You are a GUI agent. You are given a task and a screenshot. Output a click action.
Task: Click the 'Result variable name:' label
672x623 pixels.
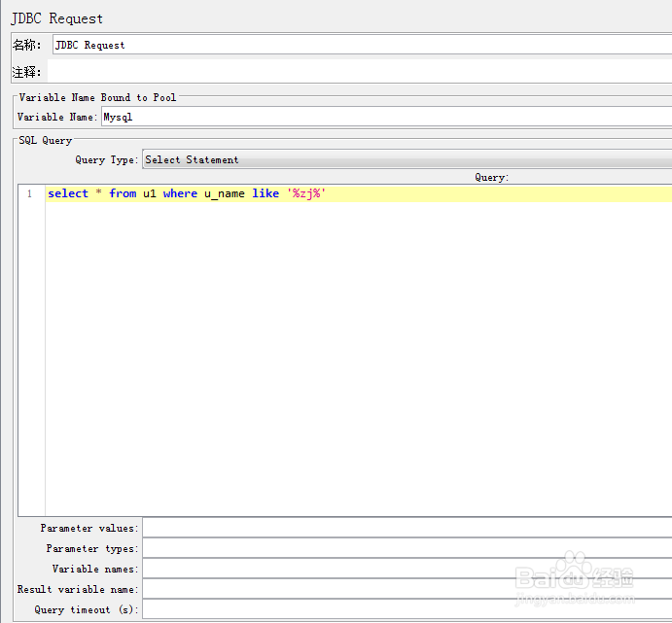pos(78,589)
